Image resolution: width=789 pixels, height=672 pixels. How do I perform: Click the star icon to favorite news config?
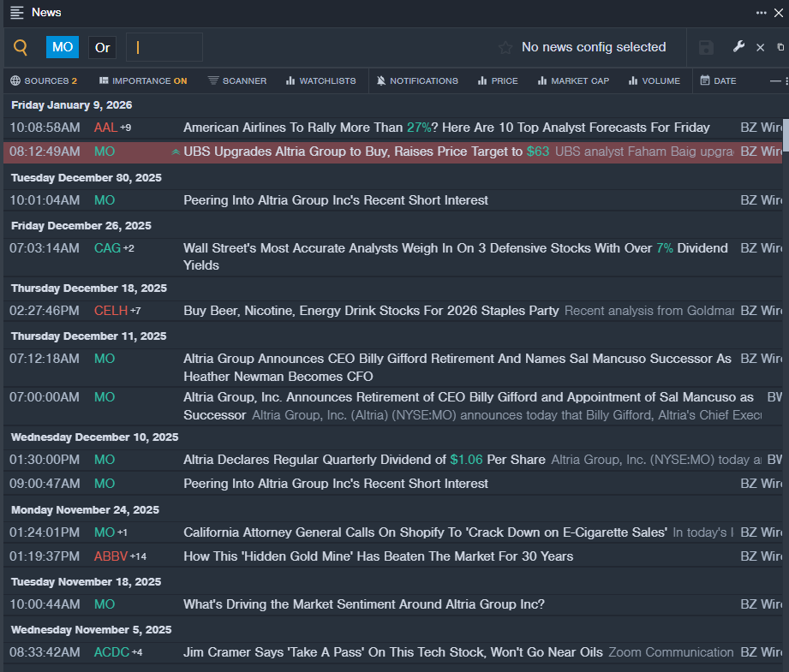(505, 48)
